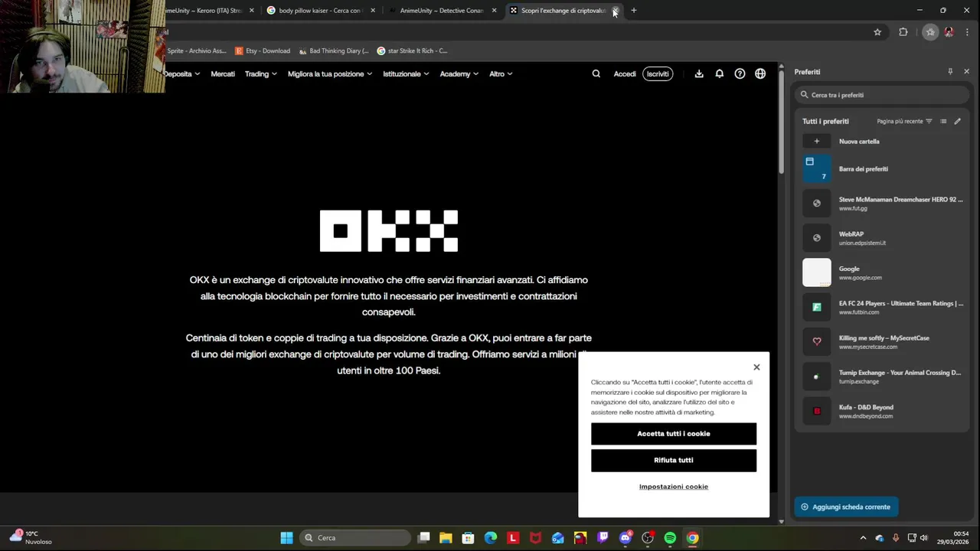Open 'star Strike It Rich' bookmark bar item
Image resolution: width=980 pixels, height=551 pixels.
(x=412, y=51)
